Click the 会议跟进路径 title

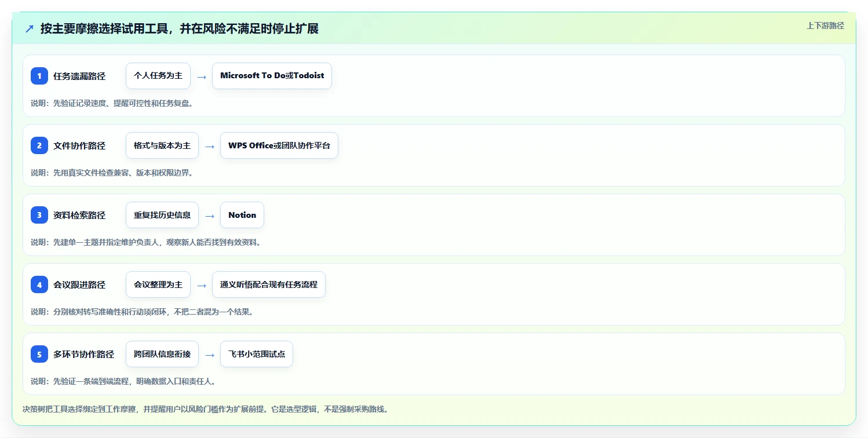click(x=79, y=284)
